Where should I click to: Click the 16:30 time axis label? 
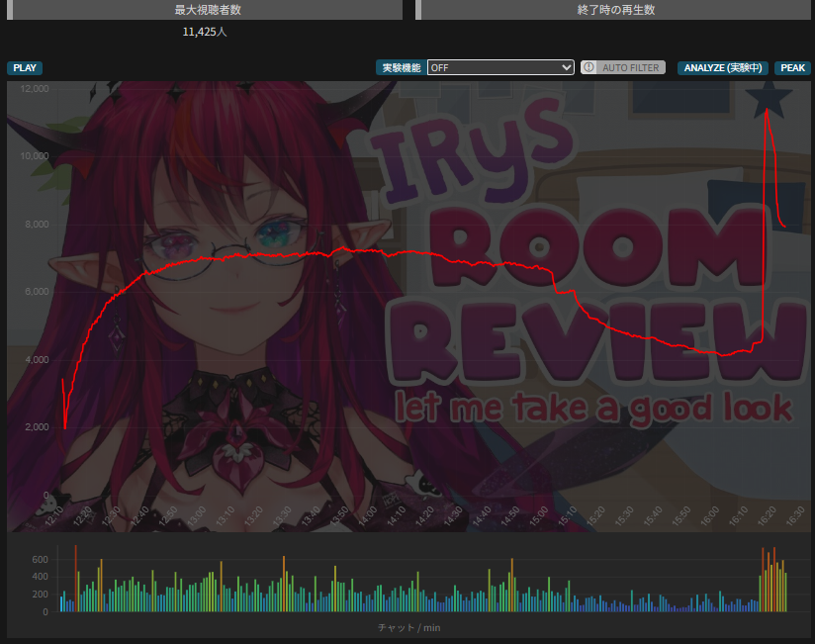tap(795, 516)
